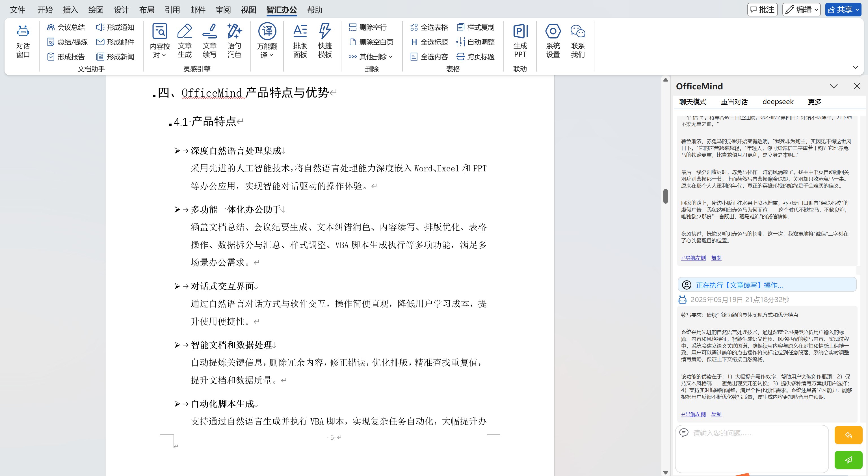Click 样式复制 style copy button
This screenshot has width=868, height=476.
476,27
